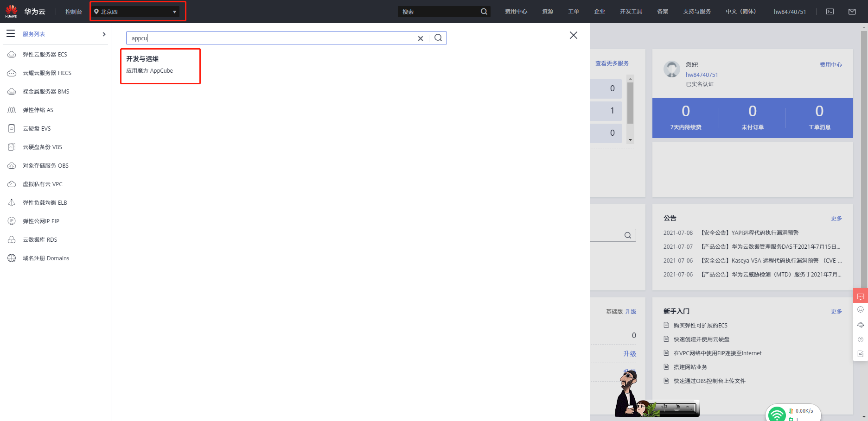Open the 资源 top menu
Viewport: 868px width, 421px height.
(548, 12)
